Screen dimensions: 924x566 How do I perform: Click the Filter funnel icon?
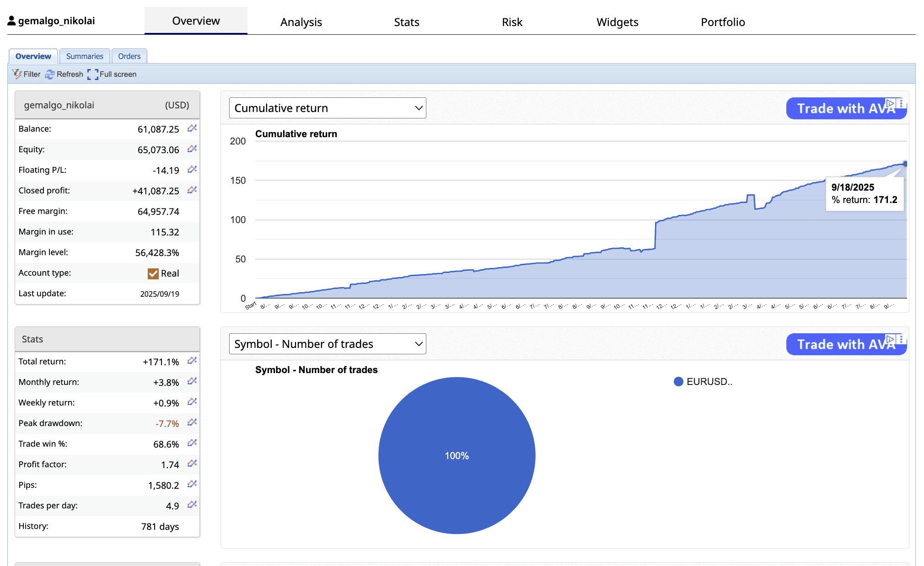[x=17, y=74]
